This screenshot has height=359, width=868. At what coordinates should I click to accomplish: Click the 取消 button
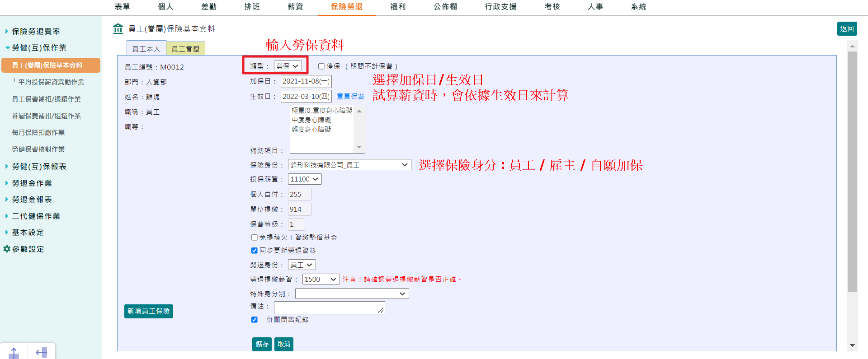284,344
